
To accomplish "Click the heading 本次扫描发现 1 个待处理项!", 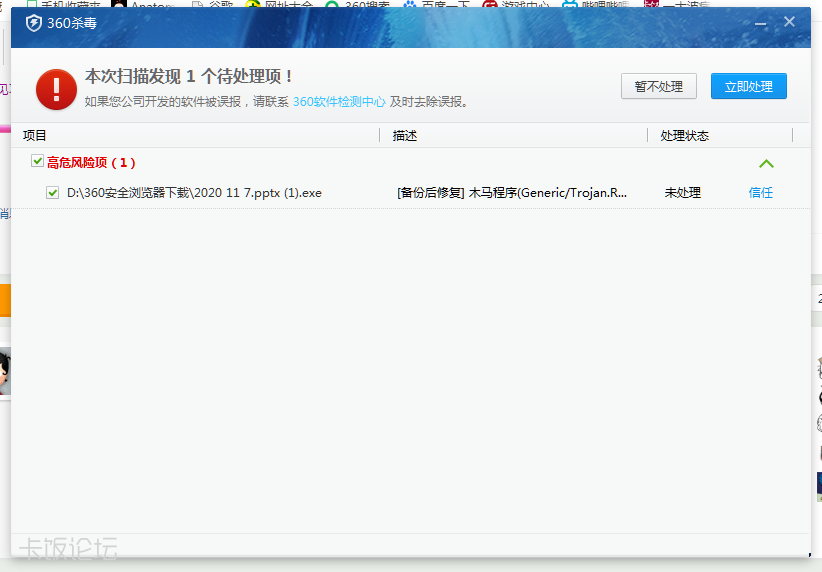I will coord(189,77).
